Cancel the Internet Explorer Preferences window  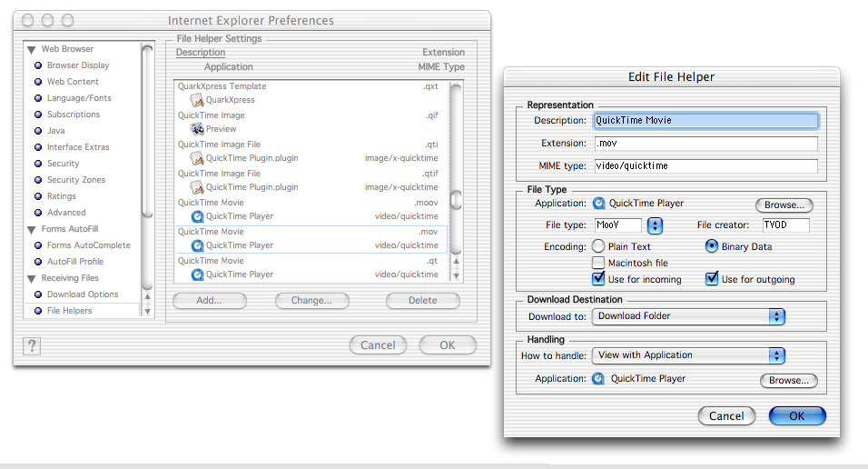pos(378,344)
